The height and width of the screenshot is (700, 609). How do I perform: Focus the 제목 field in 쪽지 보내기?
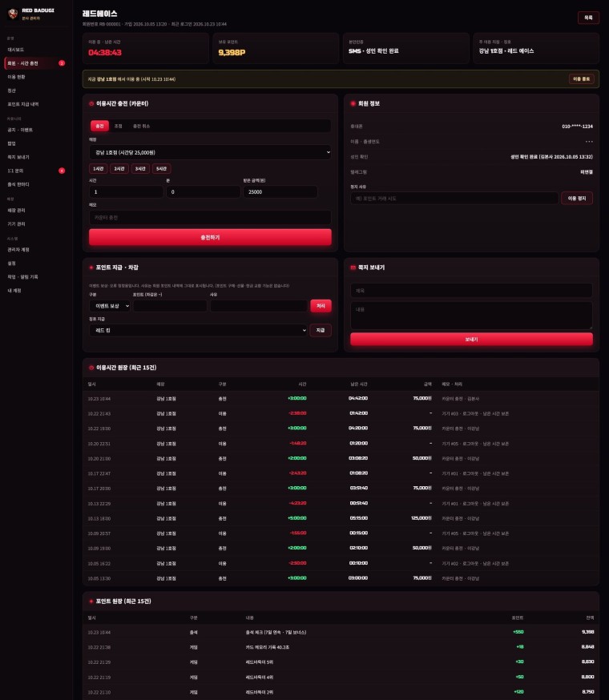point(471,291)
